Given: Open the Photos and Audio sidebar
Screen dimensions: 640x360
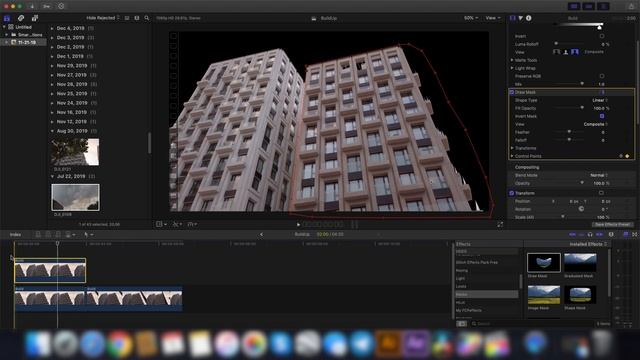Looking at the screenshot, I should pyautogui.click(x=21, y=18).
